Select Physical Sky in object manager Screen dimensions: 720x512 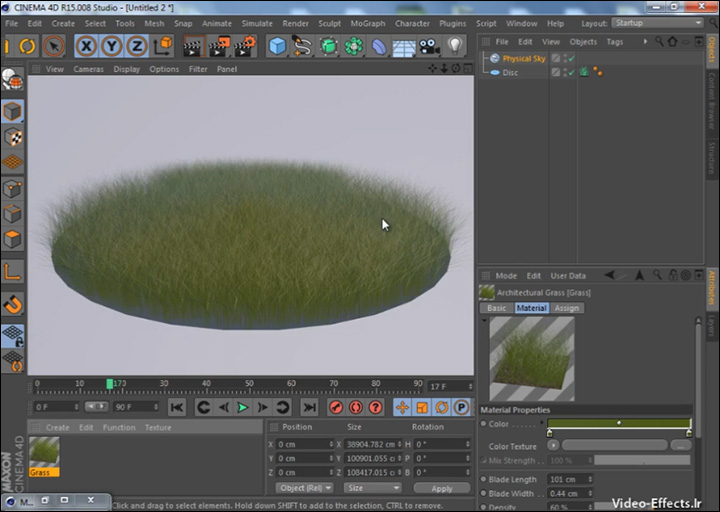(x=523, y=58)
